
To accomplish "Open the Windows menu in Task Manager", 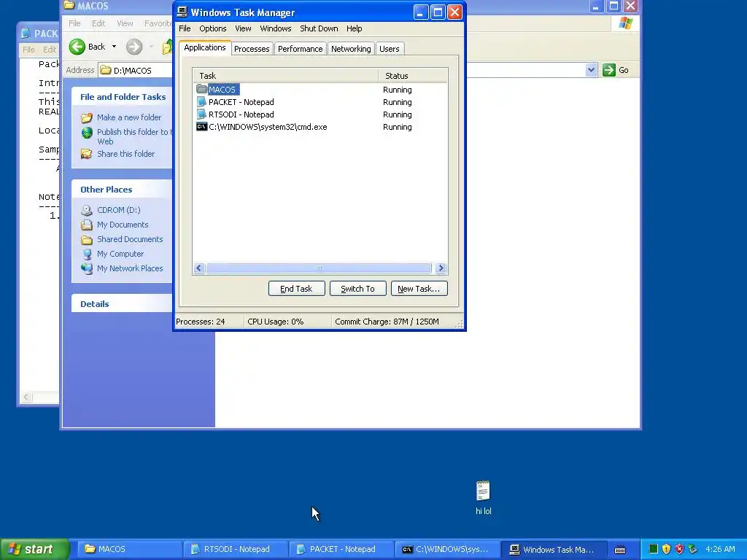I will tap(275, 28).
